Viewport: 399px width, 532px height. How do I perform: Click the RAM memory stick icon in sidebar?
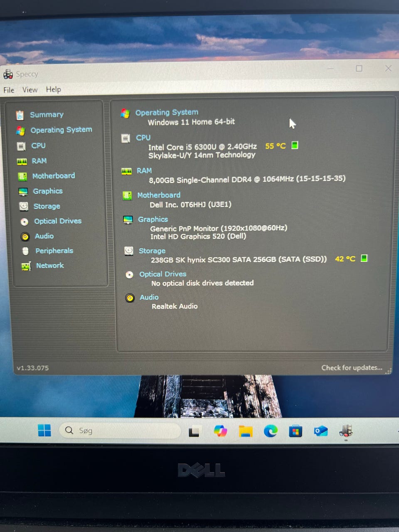pos(22,161)
